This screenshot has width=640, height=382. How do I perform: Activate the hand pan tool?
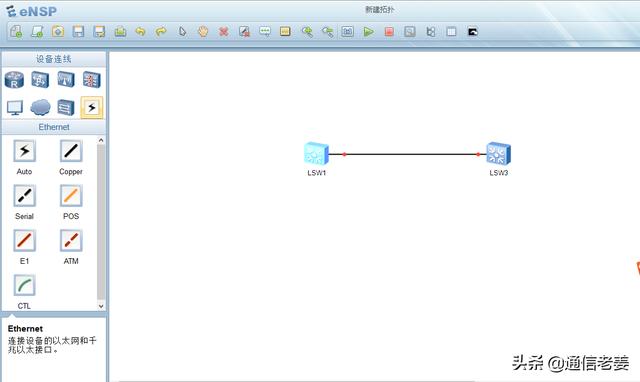203,31
